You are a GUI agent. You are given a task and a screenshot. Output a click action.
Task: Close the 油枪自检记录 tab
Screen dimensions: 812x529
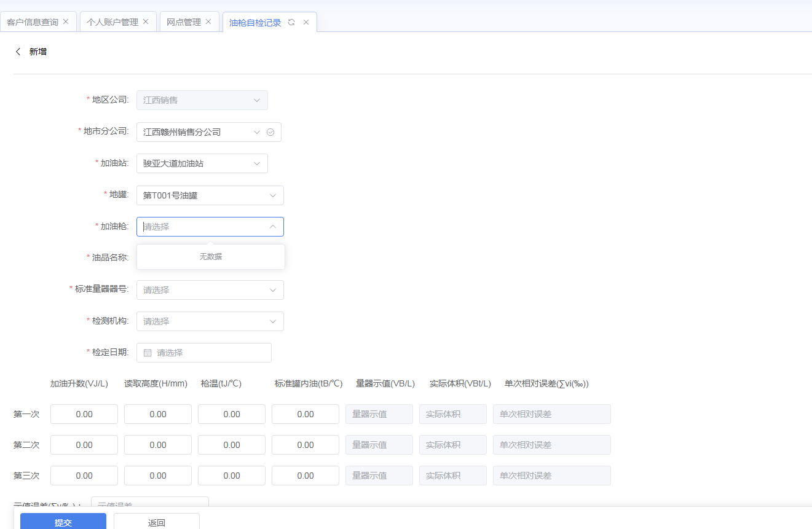point(306,22)
